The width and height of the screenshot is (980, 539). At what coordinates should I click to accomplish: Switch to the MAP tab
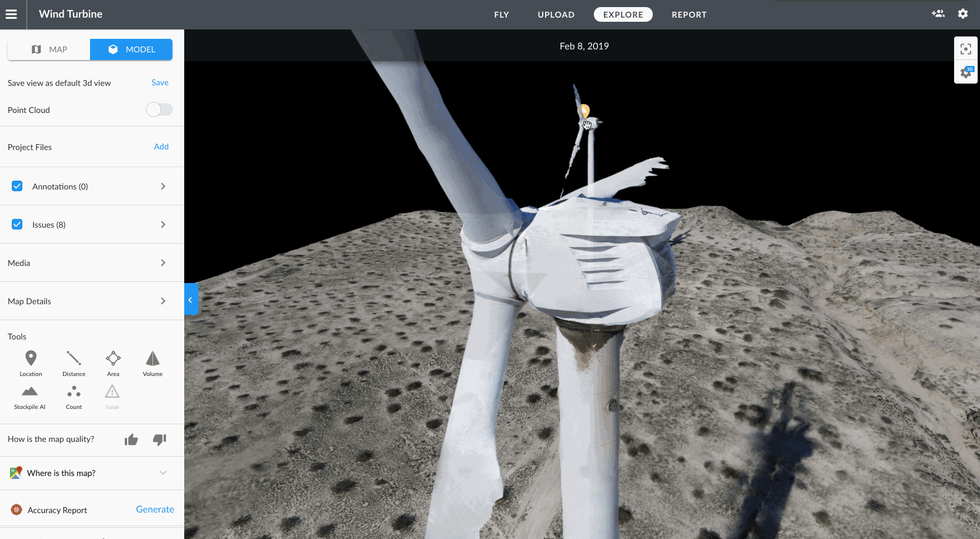[49, 49]
